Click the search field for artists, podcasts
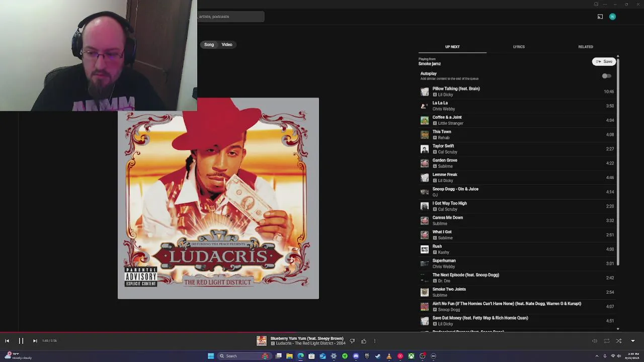644x362 pixels. (x=230, y=17)
